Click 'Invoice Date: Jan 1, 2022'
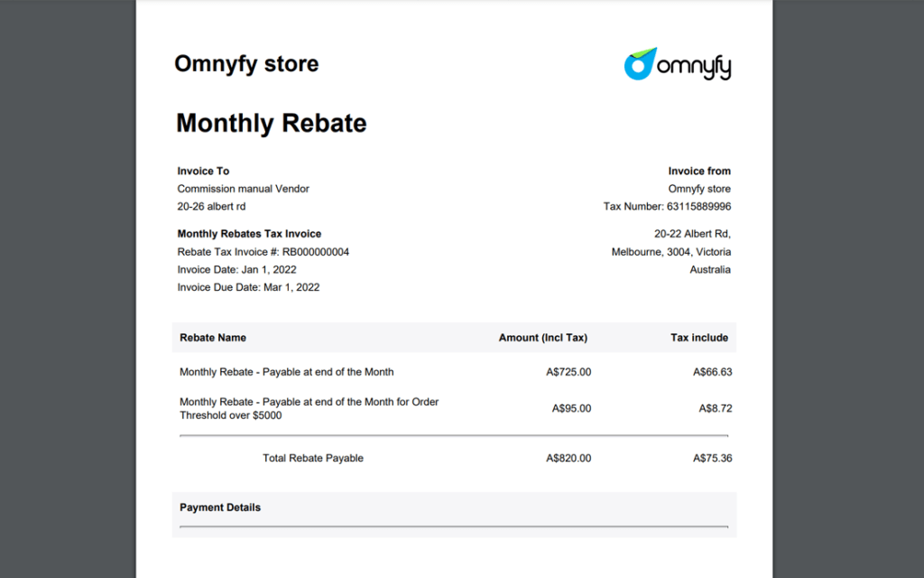Screen dimensions: 924x578 (x=237, y=269)
